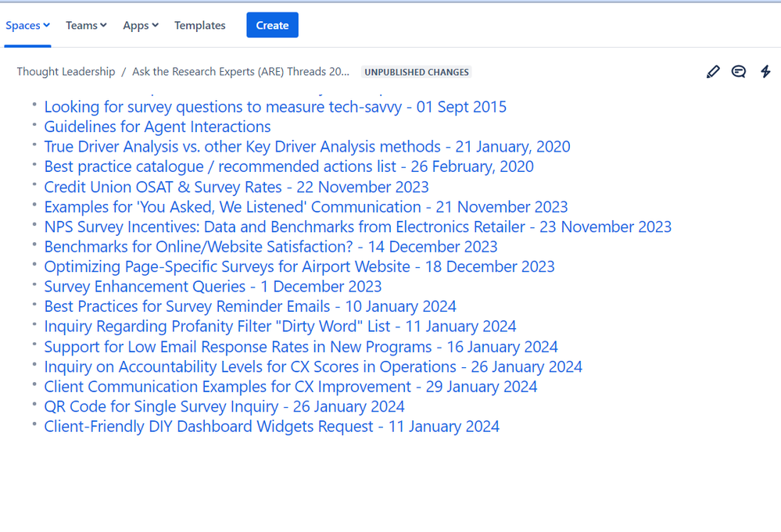The image size is (781, 532).
Task: Go to Thought Leadership breadcrumb
Action: [x=66, y=72]
